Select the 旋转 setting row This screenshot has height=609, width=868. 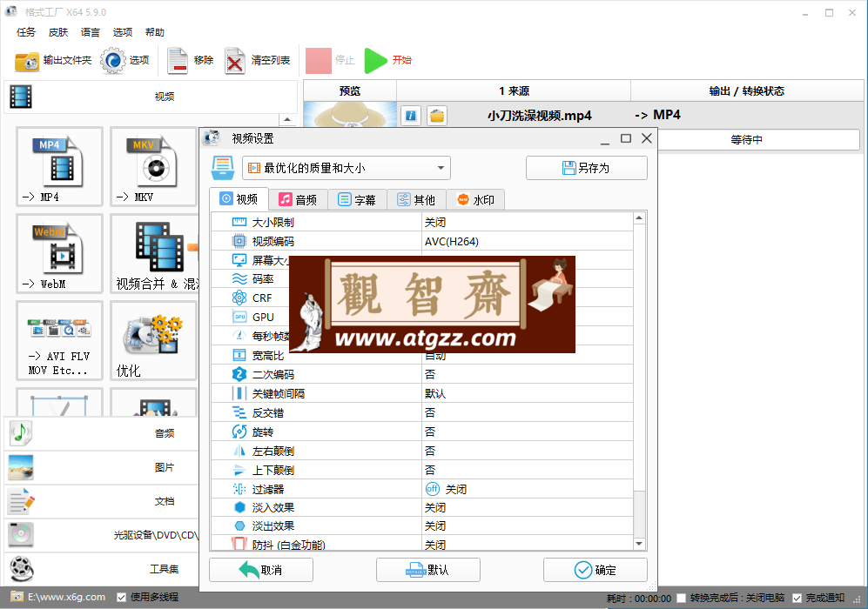[x=422, y=432]
